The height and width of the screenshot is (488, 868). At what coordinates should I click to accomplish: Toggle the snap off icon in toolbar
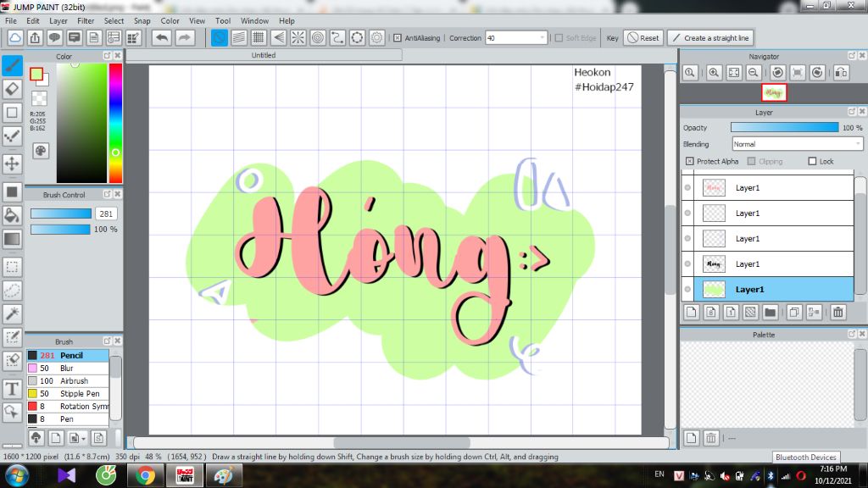(220, 37)
